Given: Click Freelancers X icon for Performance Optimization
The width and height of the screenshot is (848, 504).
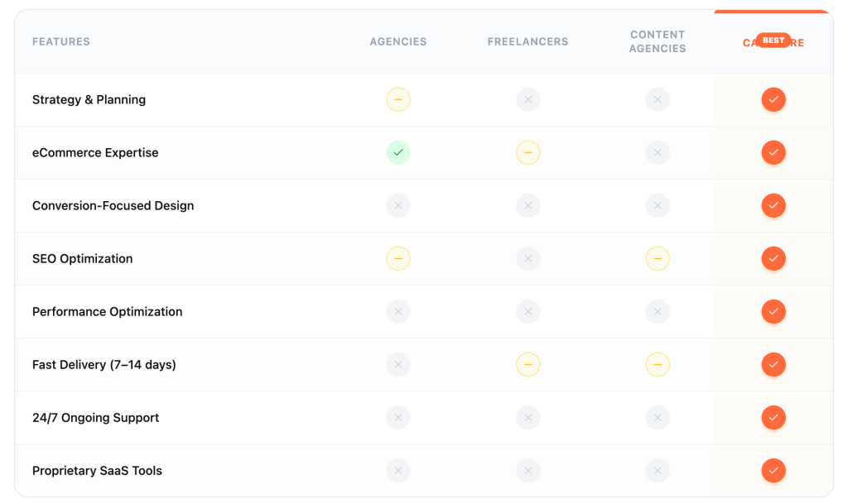Looking at the screenshot, I should point(528,312).
